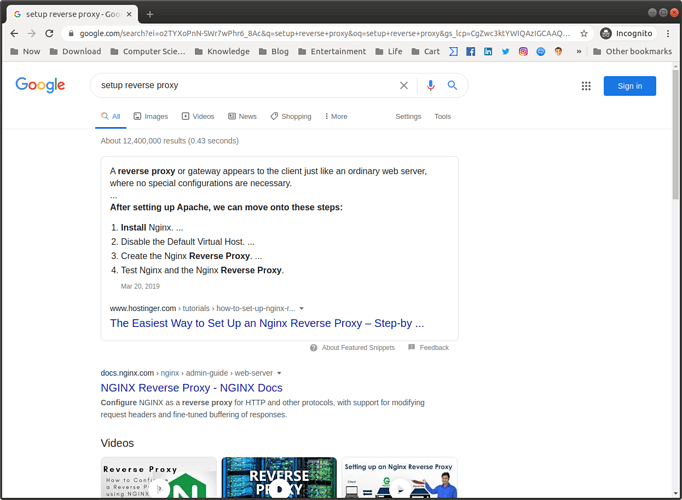
Task: Open the Twitter bookmark icon
Action: pos(505,51)
